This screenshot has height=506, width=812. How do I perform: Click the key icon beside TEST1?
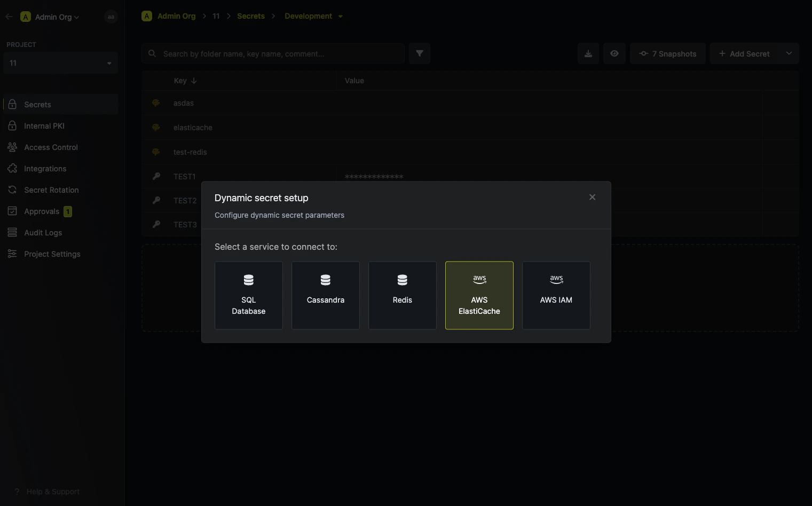tap(156, 176)
